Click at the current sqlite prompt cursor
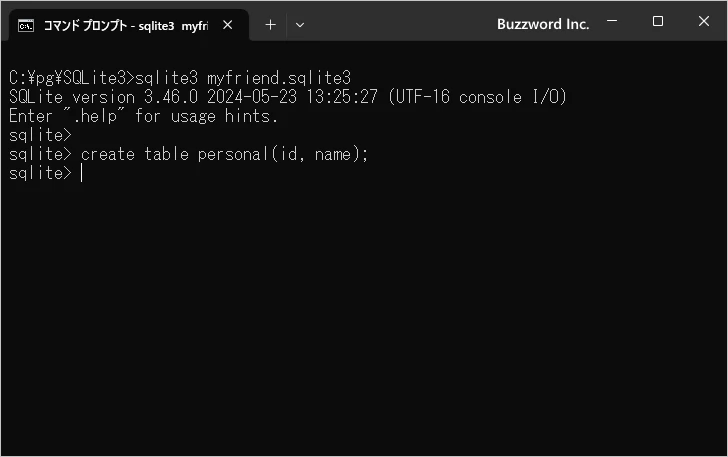 82,173
